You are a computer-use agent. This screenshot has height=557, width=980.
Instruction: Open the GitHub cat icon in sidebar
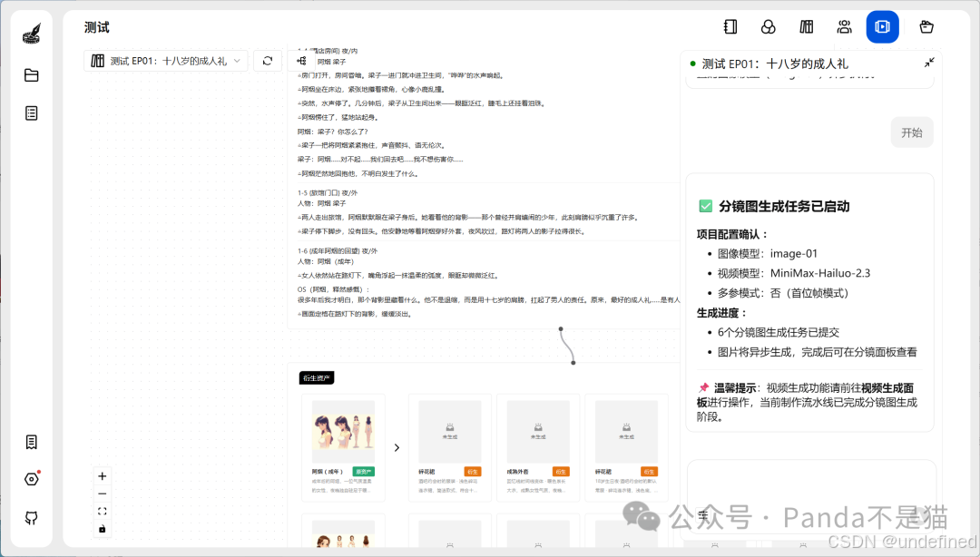(x=31, y=518)
